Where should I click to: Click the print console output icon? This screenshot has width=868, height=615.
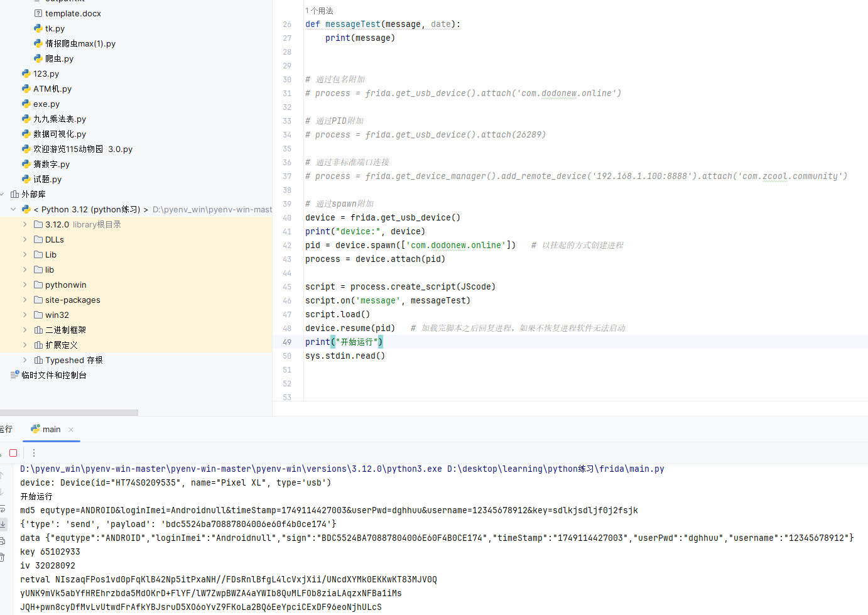point(3,540)
